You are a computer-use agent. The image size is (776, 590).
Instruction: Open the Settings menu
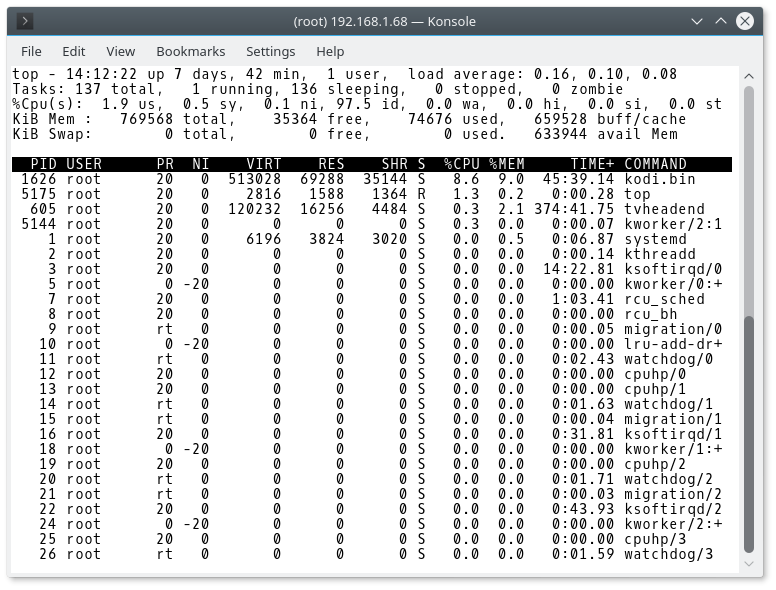270,51
